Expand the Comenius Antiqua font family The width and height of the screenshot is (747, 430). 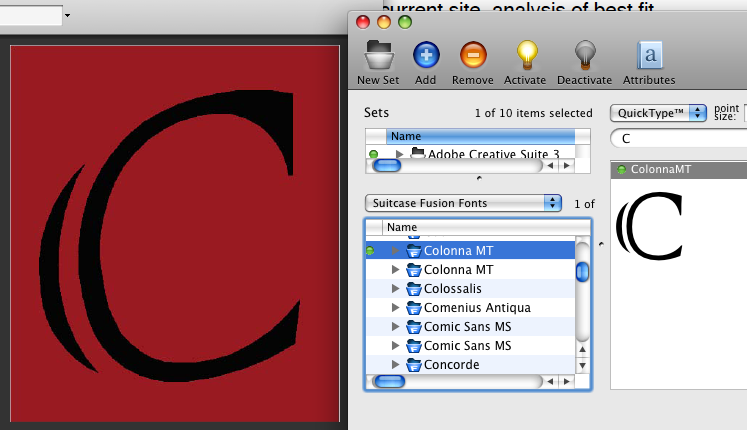click(395, 308)
